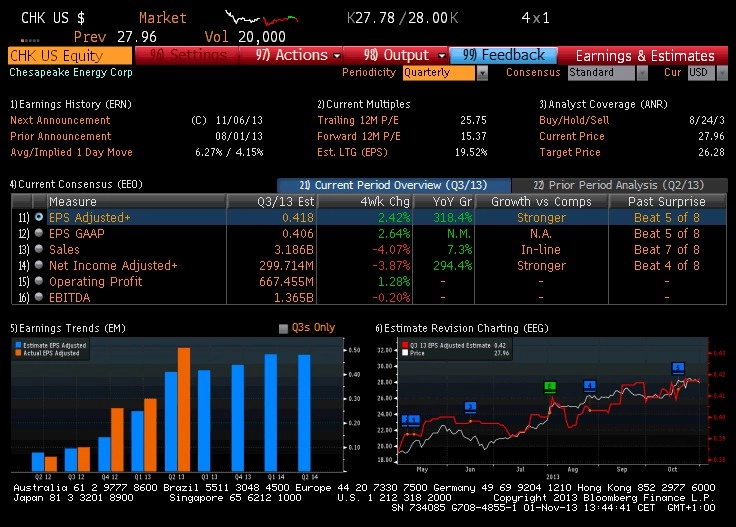
Task: Switch to Current Period Overview (Q3/13) tab
Action: click(x=393, y=185)
